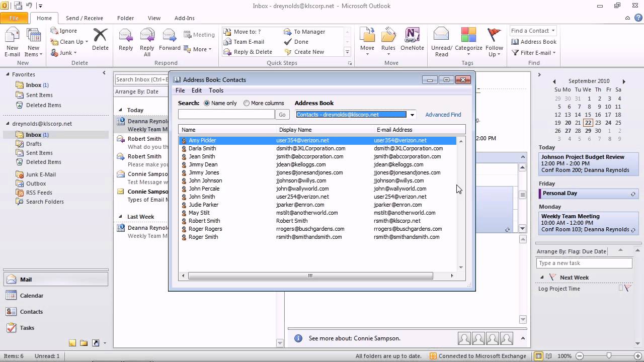The height and width of the screenshot is (362, 644).
Task: Select the More columns radio button
Action: click(247, 103)
